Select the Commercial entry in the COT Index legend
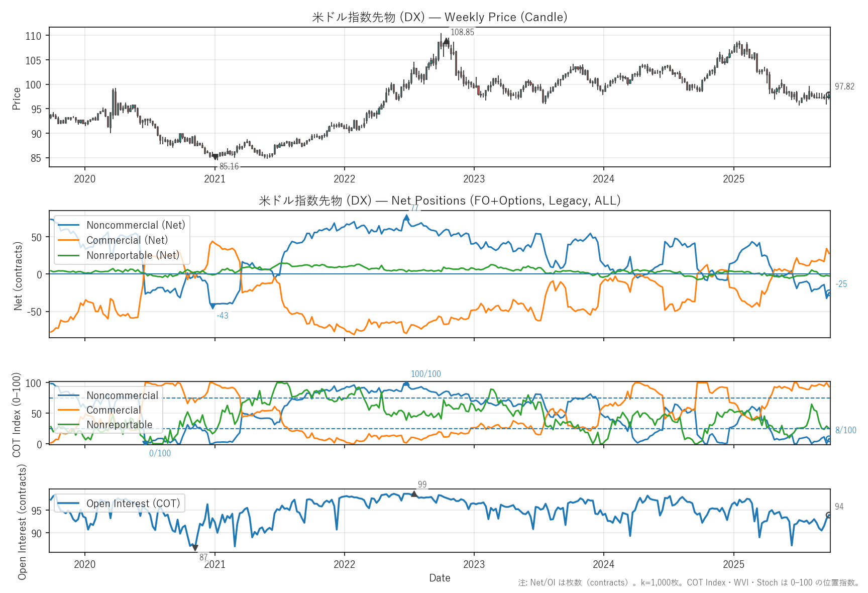The image size is (868, 593). coord(114,410)
